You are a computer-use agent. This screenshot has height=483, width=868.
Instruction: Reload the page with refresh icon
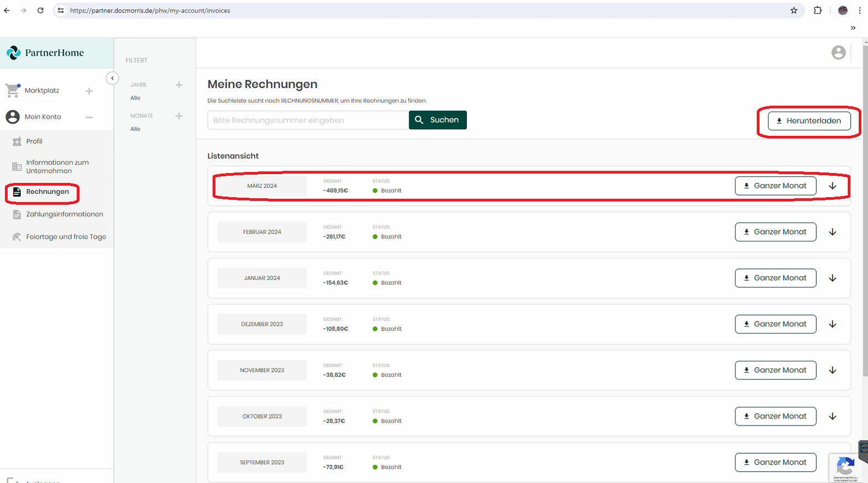tap(41, 10)
